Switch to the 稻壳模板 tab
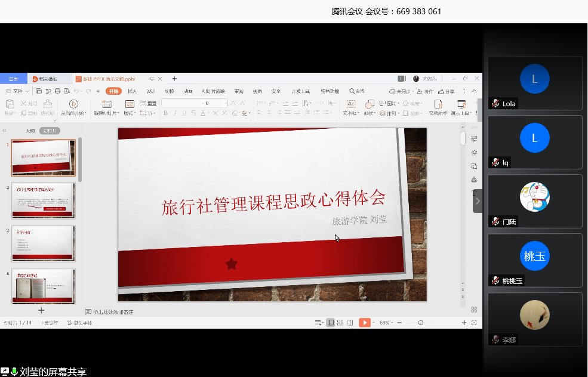 pyautogui.click(x=49, y=79)
